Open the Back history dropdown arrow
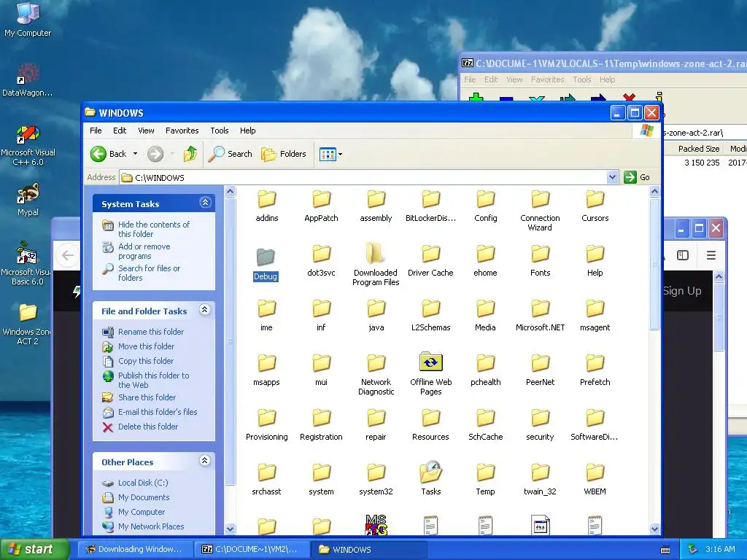This screenshot has height=560, width=747. coord(135,154)
